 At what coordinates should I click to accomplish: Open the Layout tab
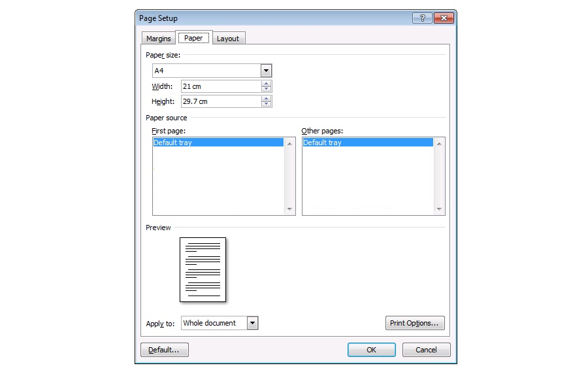point(228,39)
